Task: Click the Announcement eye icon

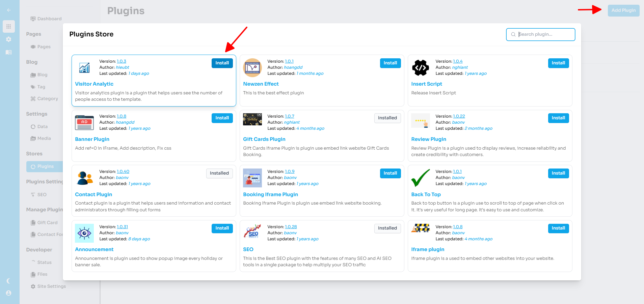Action: point(84,233)
